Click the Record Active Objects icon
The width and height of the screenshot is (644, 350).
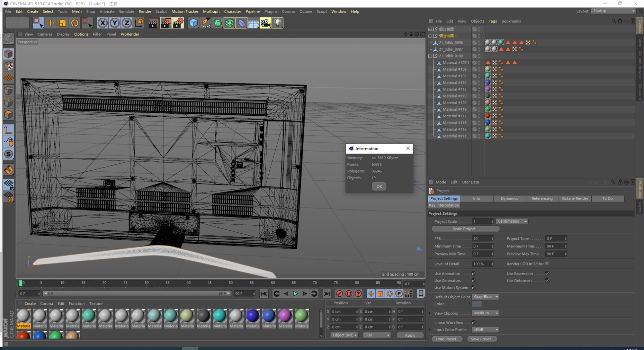339,294
